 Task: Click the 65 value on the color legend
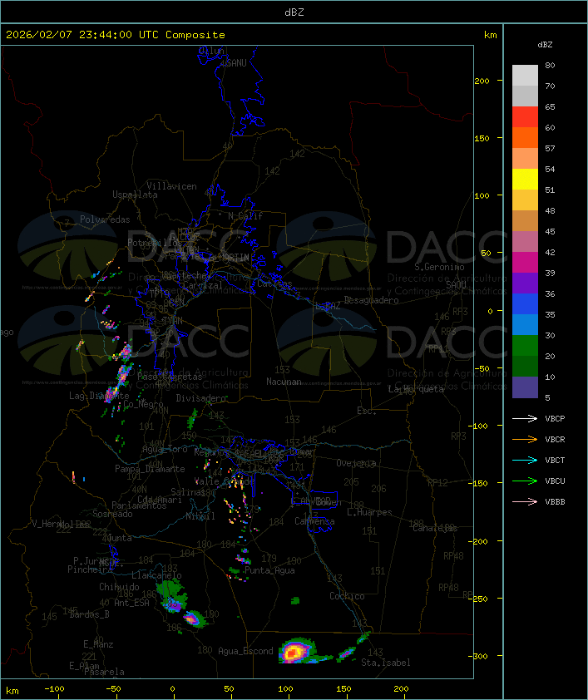coord(550,106)
